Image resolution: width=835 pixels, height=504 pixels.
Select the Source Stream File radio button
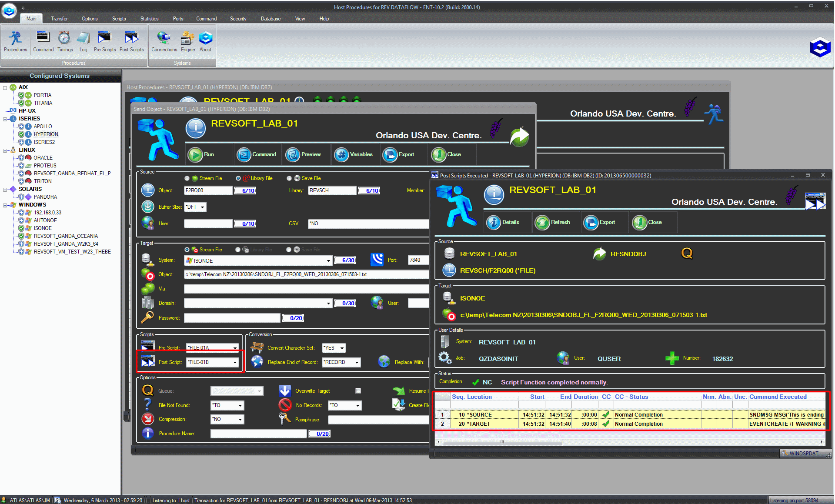coord(187,178)
